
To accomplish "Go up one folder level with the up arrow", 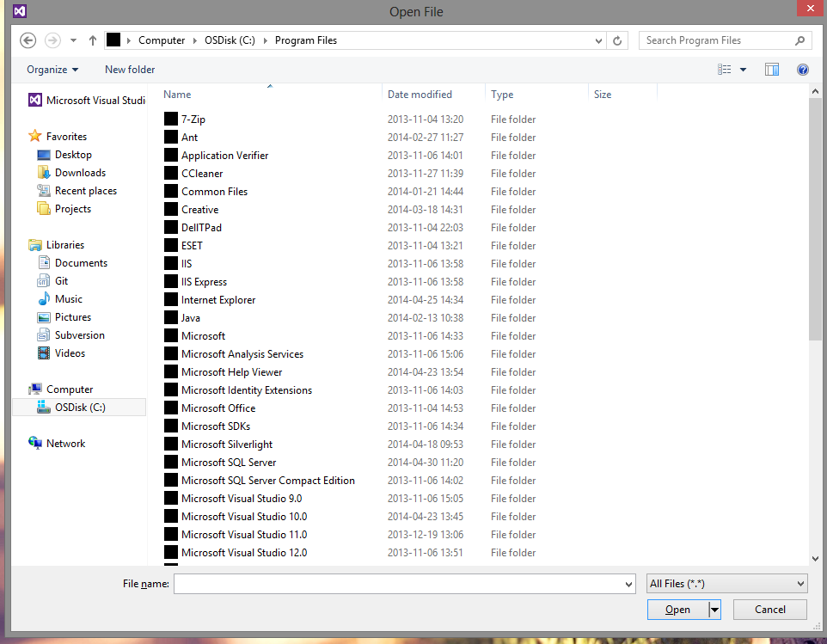I will point(93,40).
